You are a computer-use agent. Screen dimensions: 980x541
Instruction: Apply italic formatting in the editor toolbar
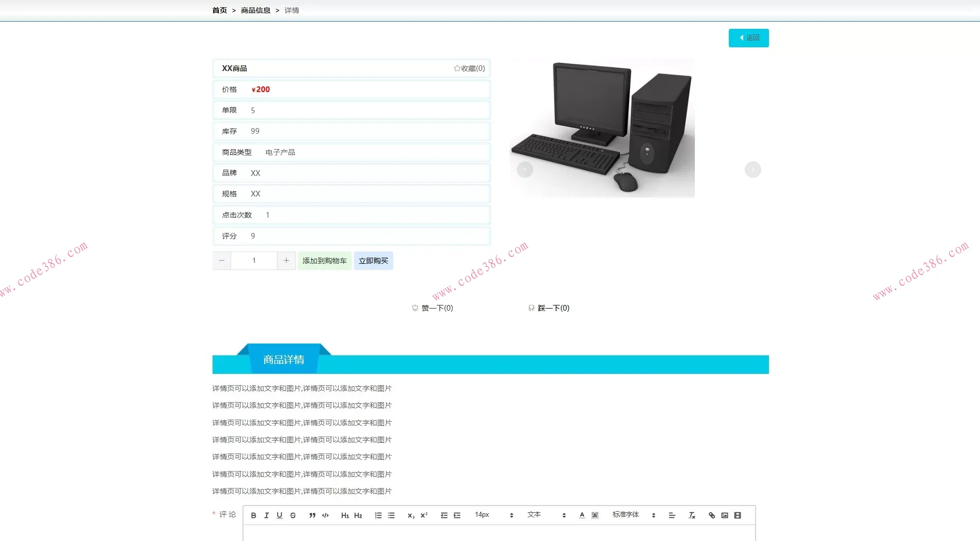[x=266, y=515]
